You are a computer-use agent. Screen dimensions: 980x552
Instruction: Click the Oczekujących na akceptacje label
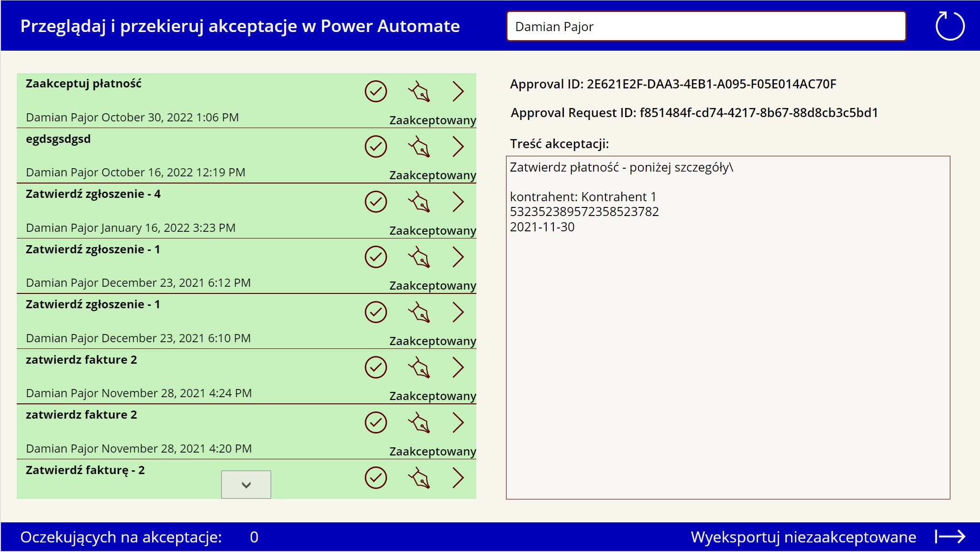tap(121, 537)
